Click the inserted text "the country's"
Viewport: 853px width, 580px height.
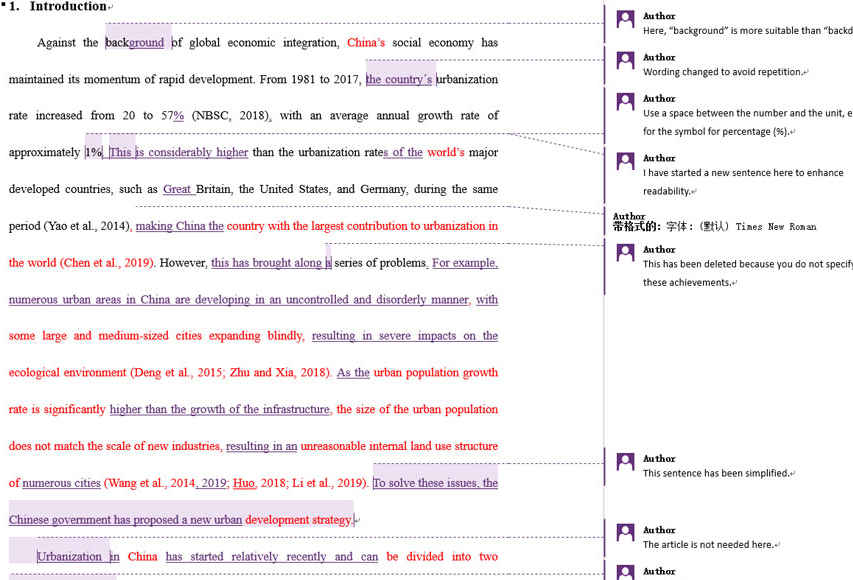(x=399, y=80)
